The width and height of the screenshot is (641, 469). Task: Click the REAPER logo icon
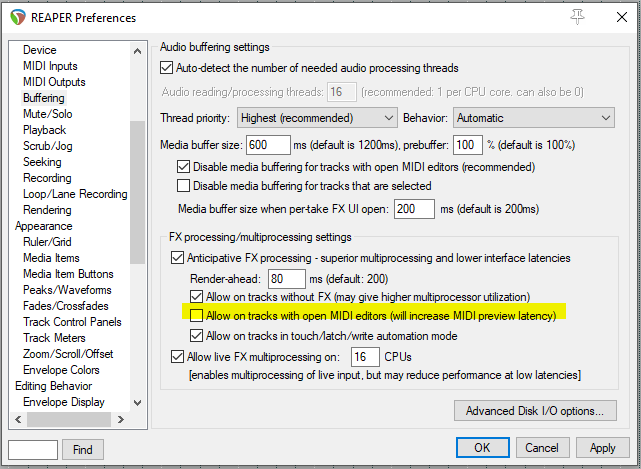pyautogui.click(x=18, y=17)
